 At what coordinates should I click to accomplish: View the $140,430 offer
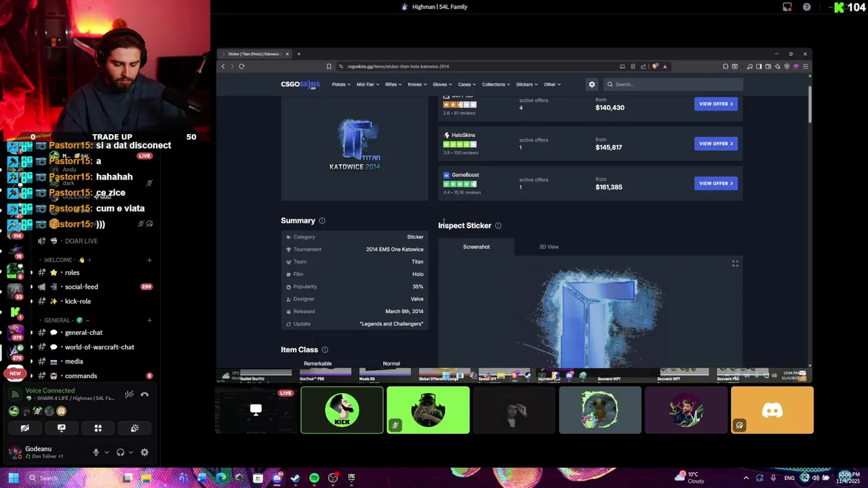tap(715, 104)
